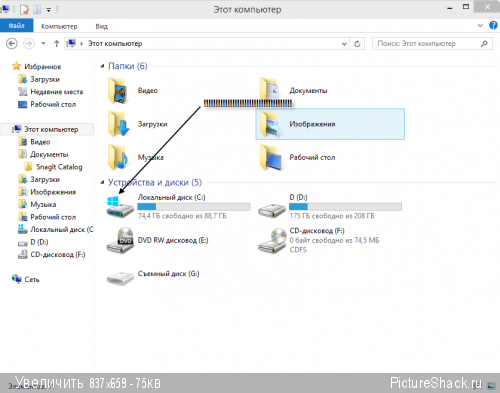
Task: Open the Файл menu tab
Action: [x=17, y=26]
